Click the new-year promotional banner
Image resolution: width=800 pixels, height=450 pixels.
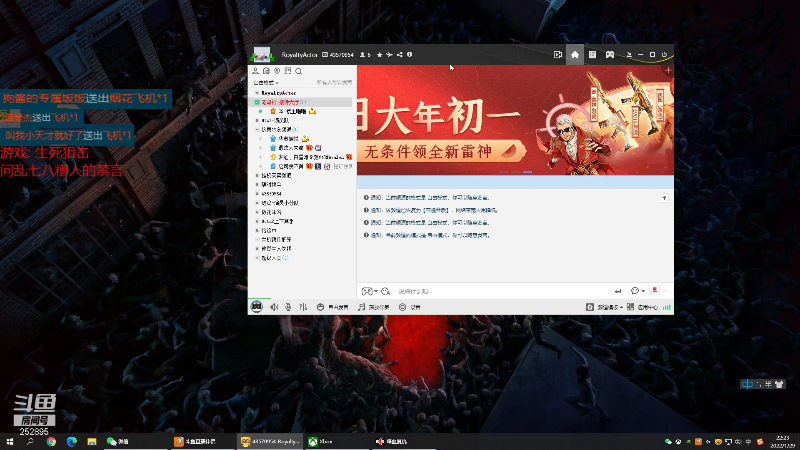(x=515, y=120)
